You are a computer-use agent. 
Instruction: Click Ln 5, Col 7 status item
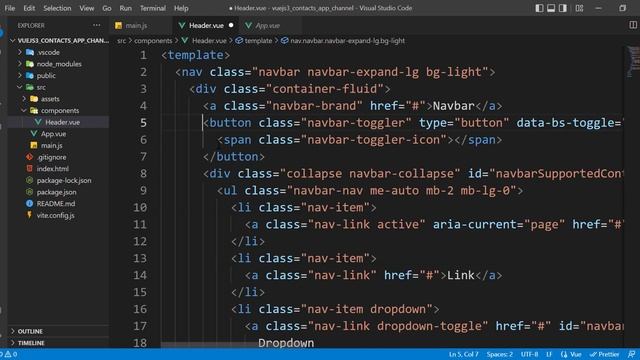[464, 354]
